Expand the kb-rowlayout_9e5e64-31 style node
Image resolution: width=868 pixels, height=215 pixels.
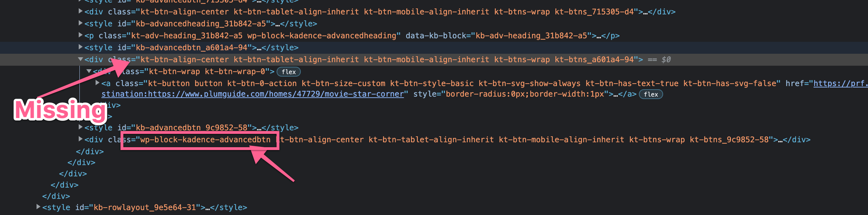38,207
